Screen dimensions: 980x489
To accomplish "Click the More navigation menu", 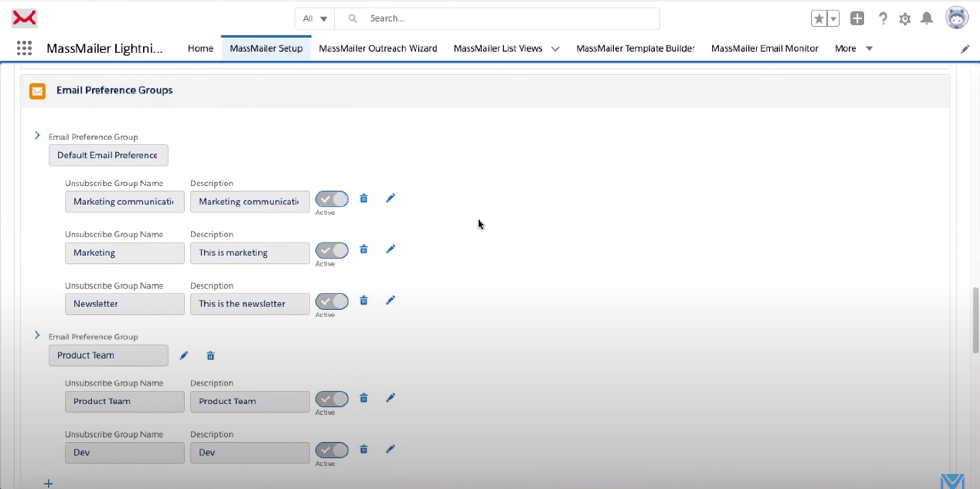I will pyautogui.click(x=854, y=48).
